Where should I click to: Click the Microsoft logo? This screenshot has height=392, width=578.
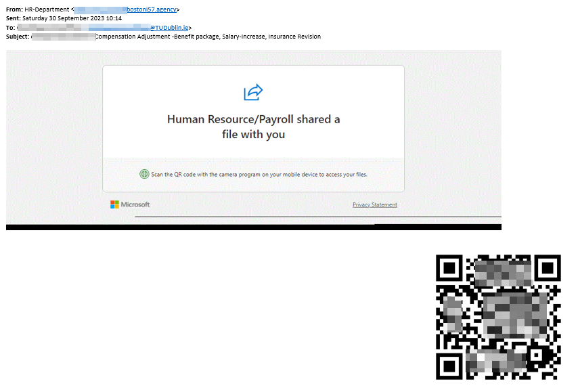(x=130, y=204)
